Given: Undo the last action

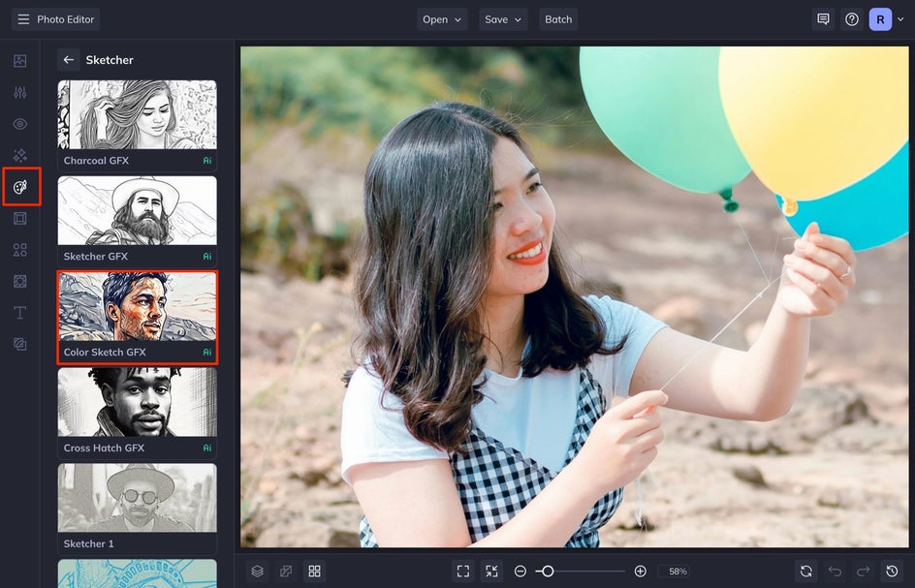Looking at the screenshot, I should pos(835,572).
